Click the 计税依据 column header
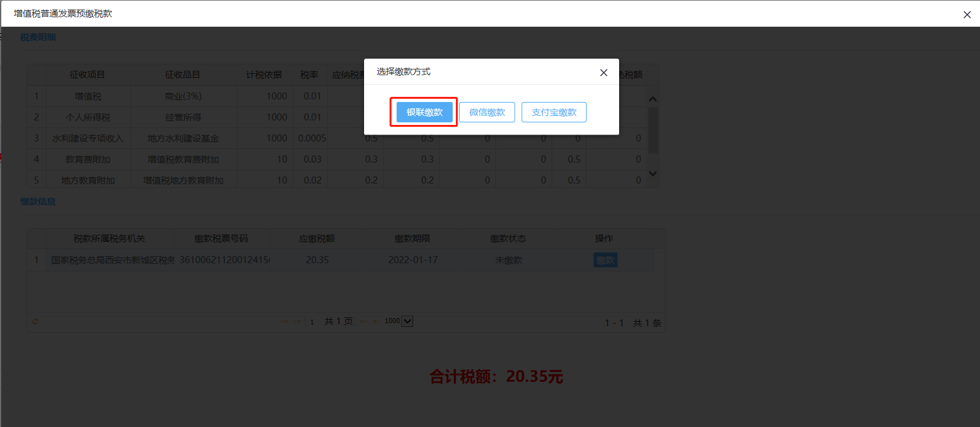The height and width of the screenshot is (427, 980). [264, 75]
